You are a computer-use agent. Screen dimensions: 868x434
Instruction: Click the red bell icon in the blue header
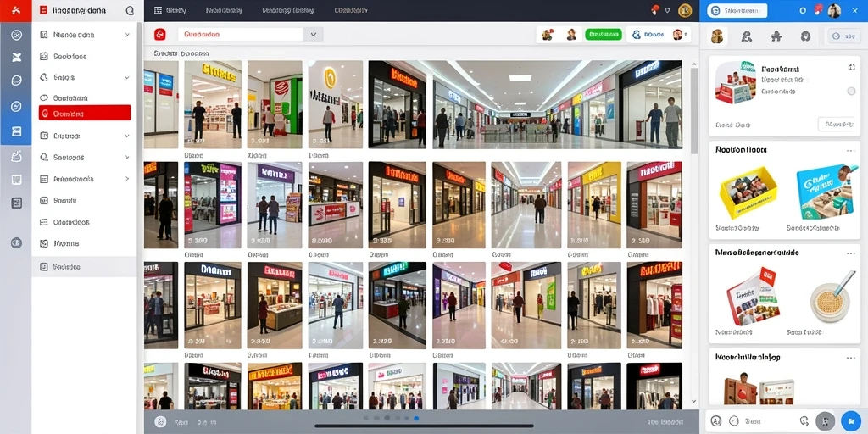point(818,9)
